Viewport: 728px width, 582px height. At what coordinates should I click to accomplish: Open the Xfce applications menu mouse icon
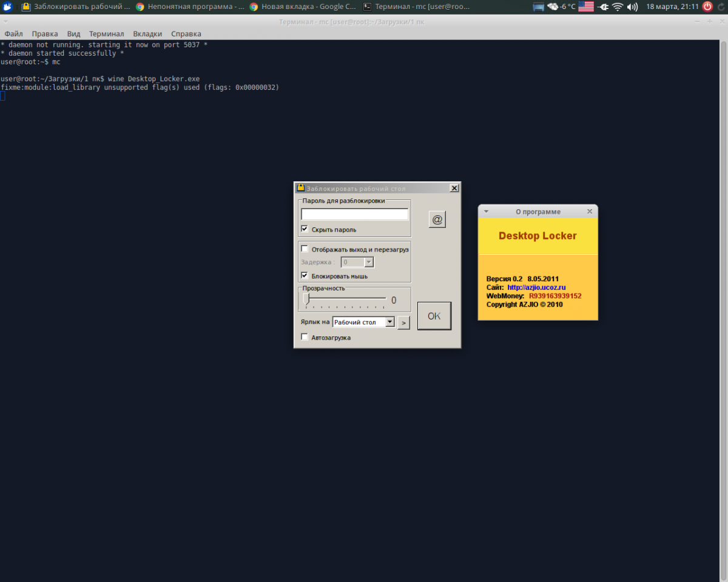[7, 7]
